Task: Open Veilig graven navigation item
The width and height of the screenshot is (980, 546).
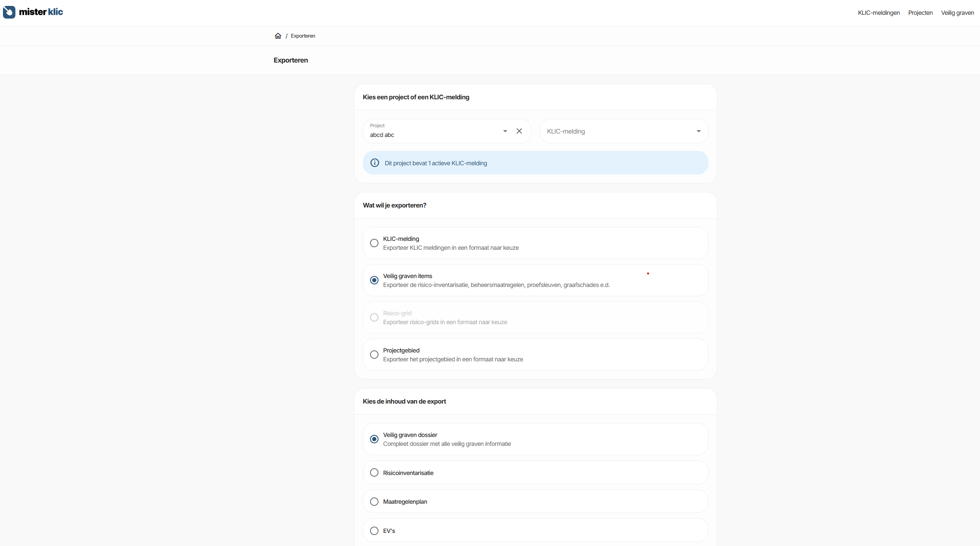Action: click(x=957, y=13)
